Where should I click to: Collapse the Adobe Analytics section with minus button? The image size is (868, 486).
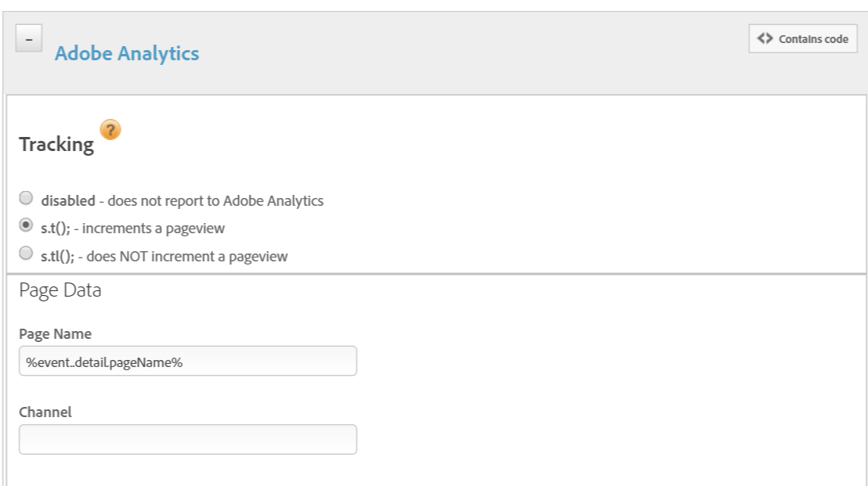pyautogui.click(x=29, y=38)
